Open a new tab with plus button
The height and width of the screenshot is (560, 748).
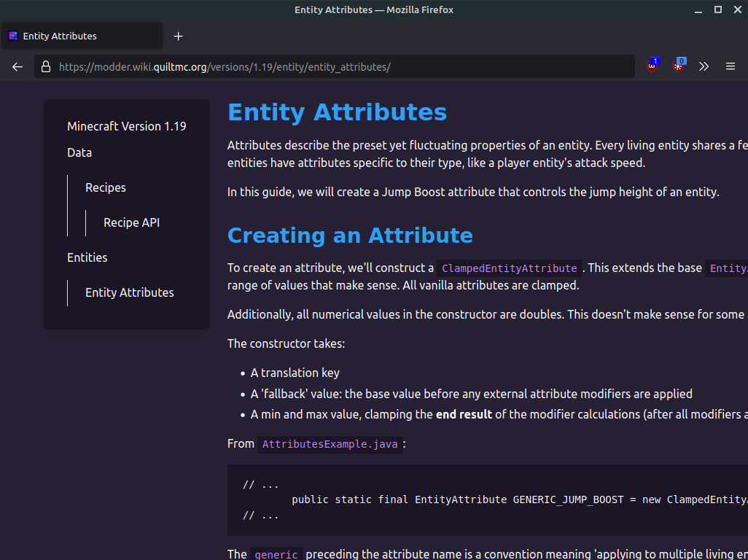(x=179, y=36)
